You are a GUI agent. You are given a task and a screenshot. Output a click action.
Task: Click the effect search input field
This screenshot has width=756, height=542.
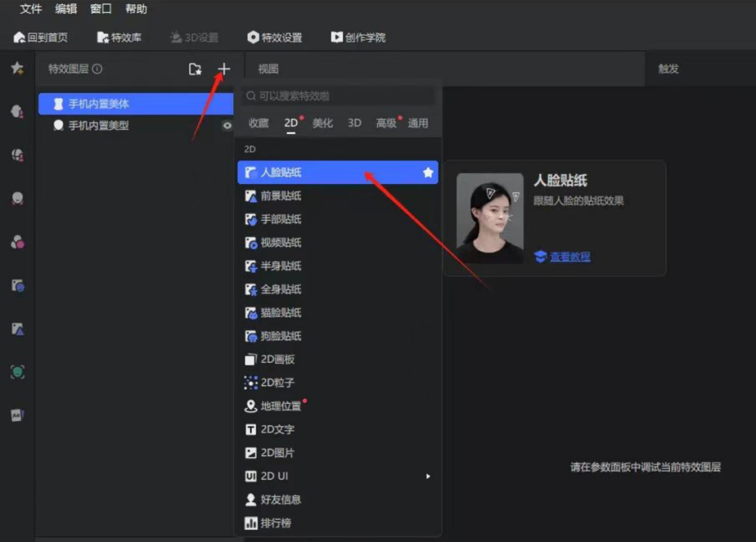pyautogui.click(x=339, y=96)
